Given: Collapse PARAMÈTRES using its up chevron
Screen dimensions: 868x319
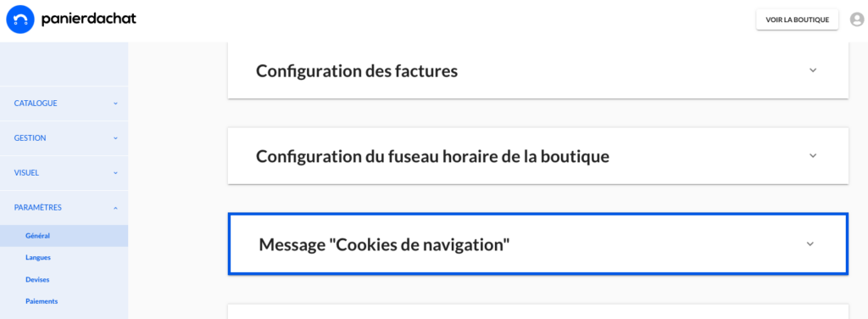Looking at the screenshot, I should click(115, 208).
